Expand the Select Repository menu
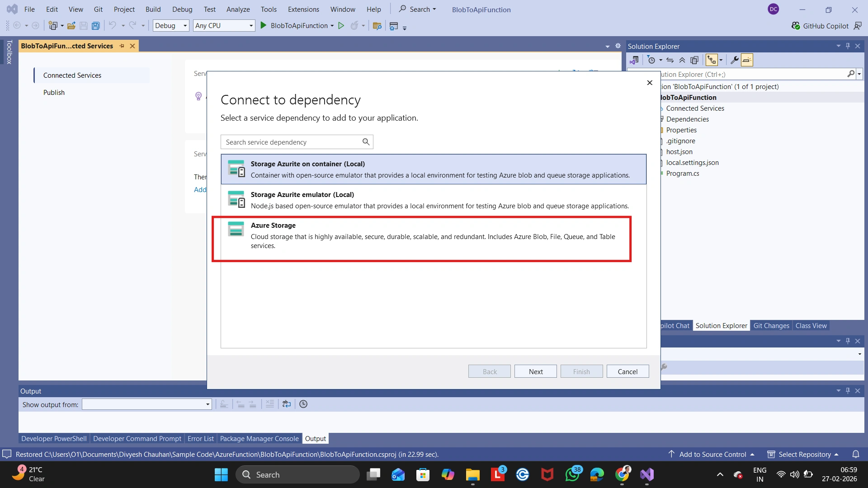This screenshot has height=488, width=868. coord(803,454)
